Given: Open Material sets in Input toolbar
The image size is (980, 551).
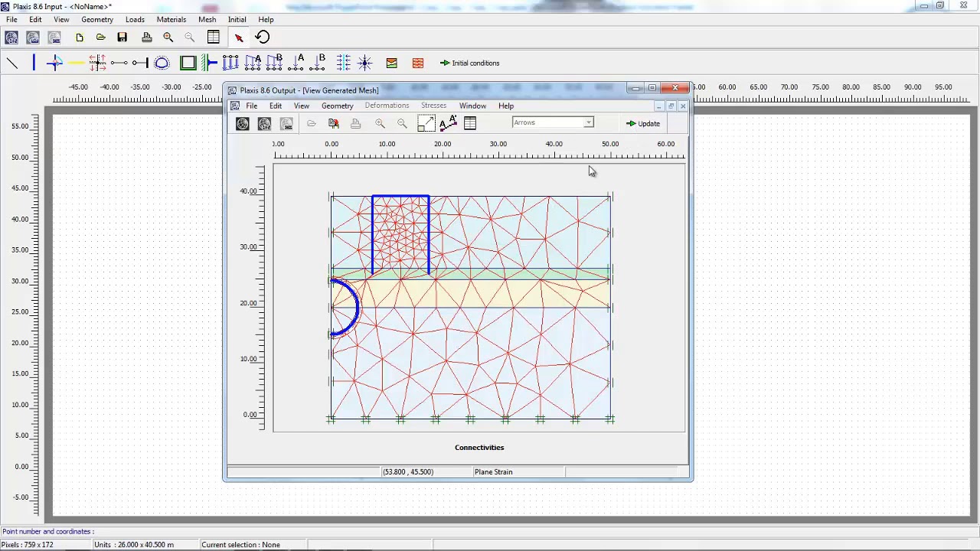Looking at the screenshot, I should click(x=391, y=63).
